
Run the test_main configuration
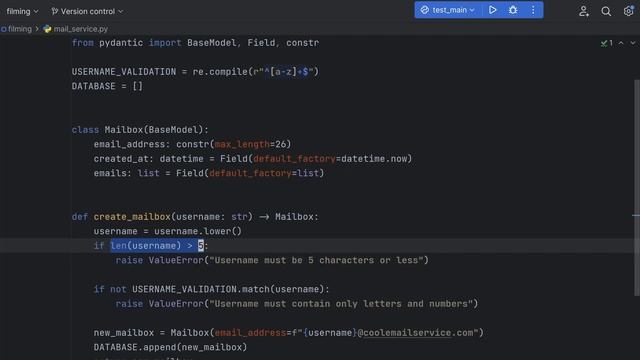493,10
